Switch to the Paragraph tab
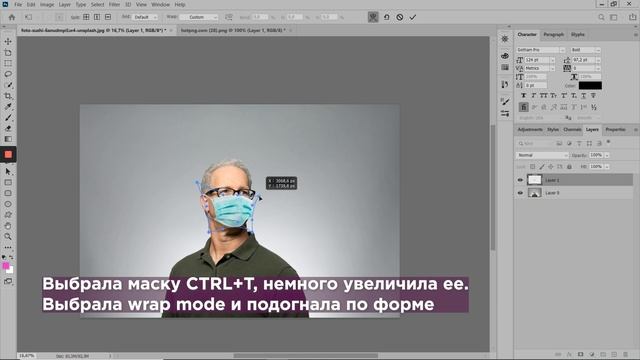640x360 pixels. pos(553,35)
